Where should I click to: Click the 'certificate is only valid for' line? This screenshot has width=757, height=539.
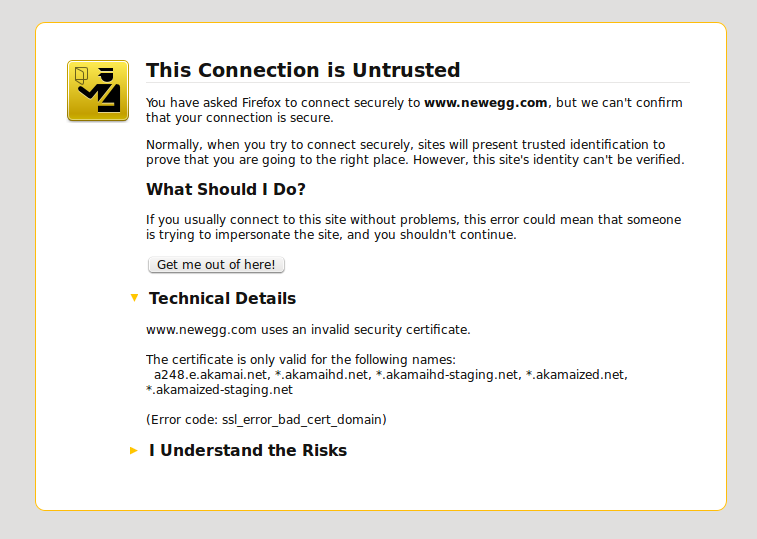click(x=301, y=360)
